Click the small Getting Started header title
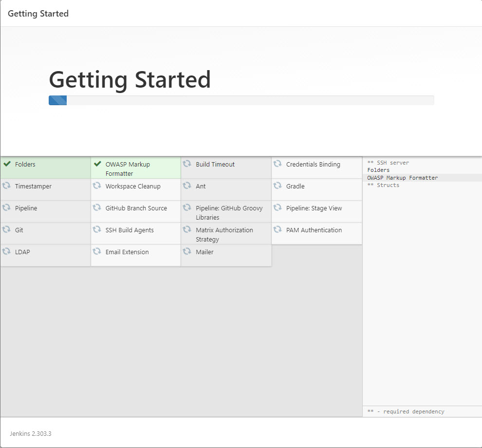The height and width of the screenshot is (448, 482). click(x=38, y=14)
